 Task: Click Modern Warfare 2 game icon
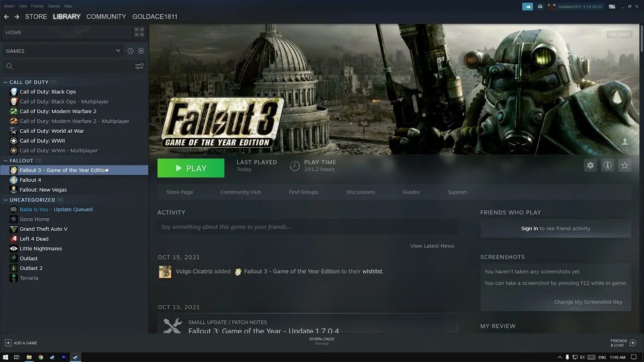point(14,111)
